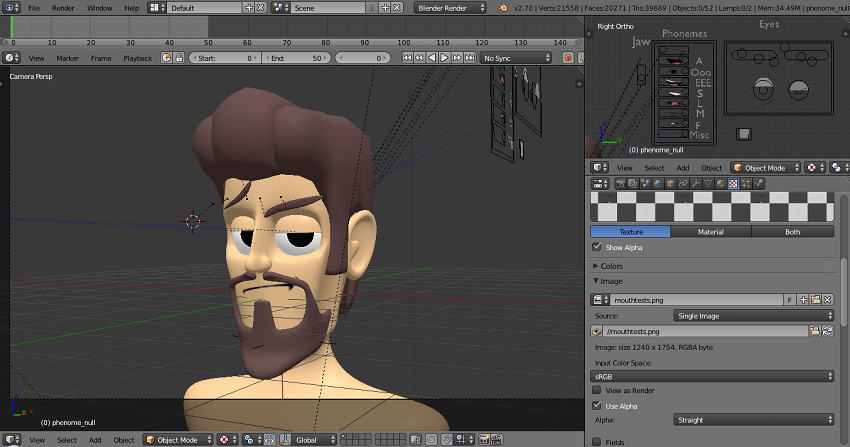Enable the View as Render checkbox
This screenshot has height=447, width=850.
pyautogui.click(x=597, y=390)
